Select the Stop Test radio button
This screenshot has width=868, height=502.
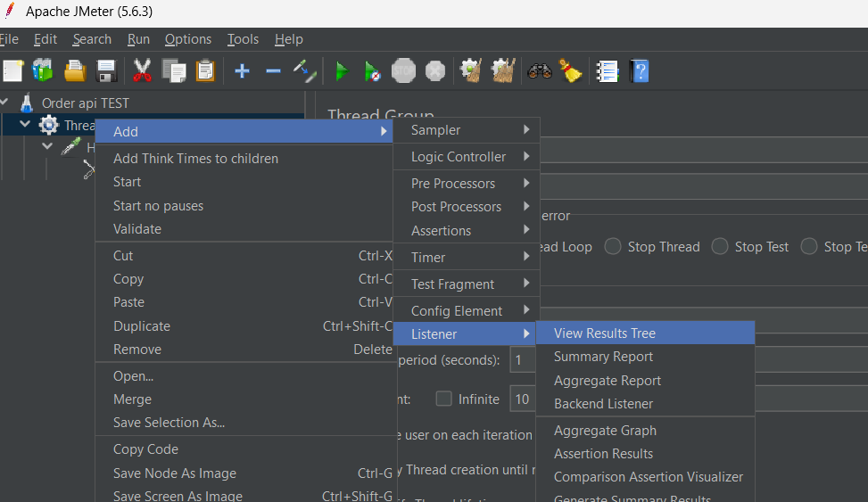[720, 246]
